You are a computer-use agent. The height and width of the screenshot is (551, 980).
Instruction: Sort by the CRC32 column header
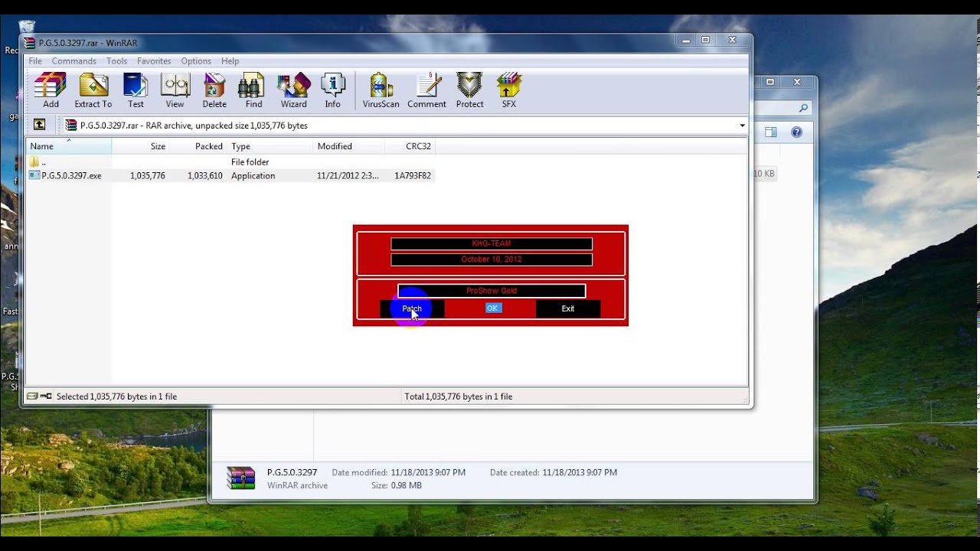click(410, 146)
